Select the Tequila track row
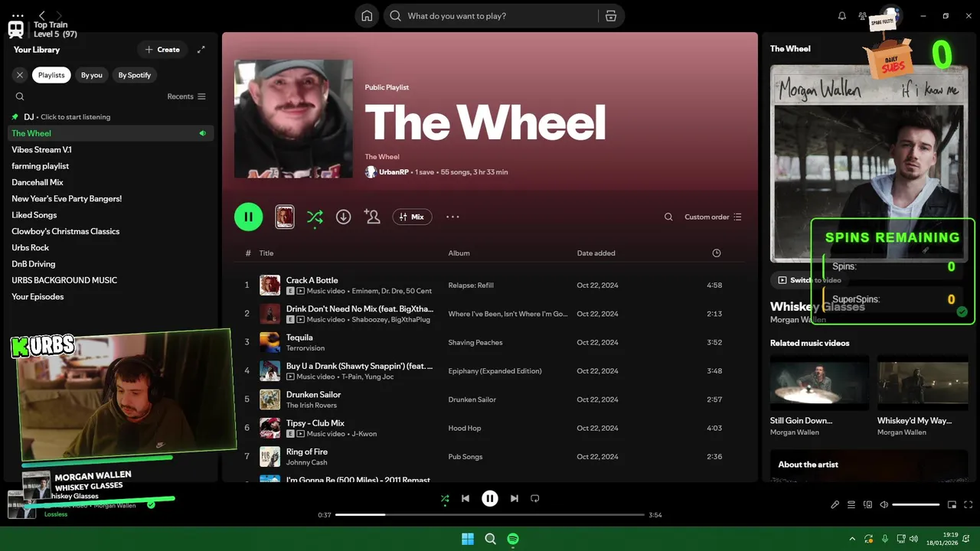 pos(488,342)
